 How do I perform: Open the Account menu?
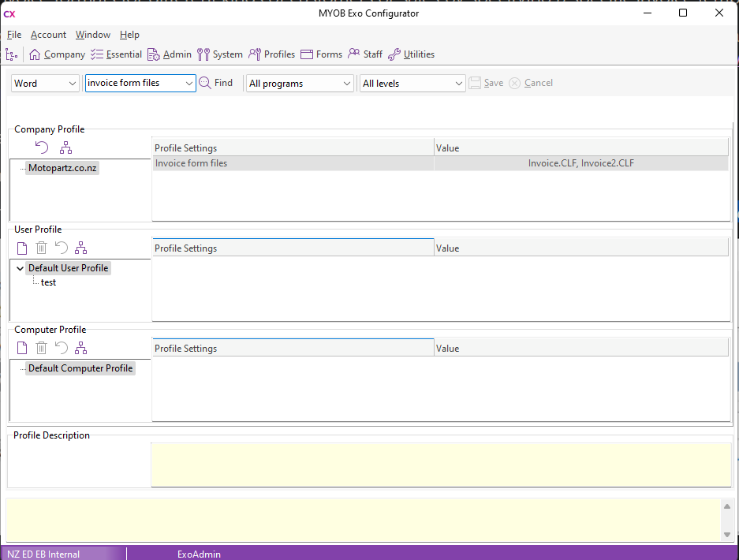tap(48, 35)
